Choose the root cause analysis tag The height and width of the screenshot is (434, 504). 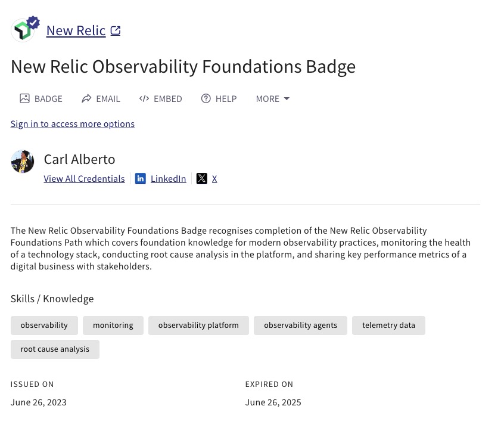point(55,349)
